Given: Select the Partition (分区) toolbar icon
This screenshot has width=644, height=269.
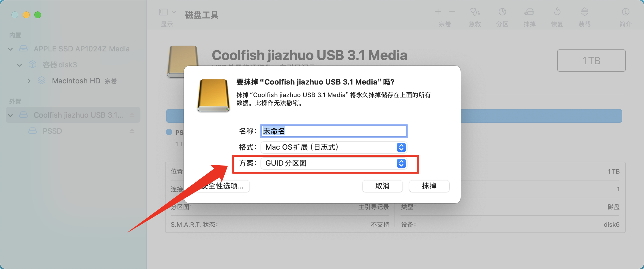Looking at the screenshot, I should [x=502, y=12].
